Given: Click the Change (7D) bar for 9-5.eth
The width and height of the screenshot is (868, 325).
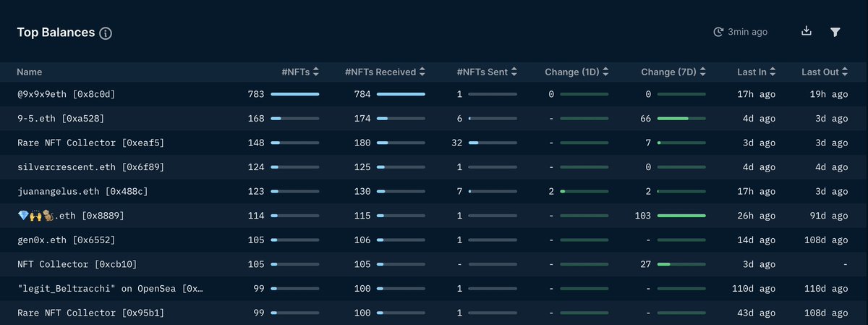Looking at the screenshot, I should pos(681,119).
